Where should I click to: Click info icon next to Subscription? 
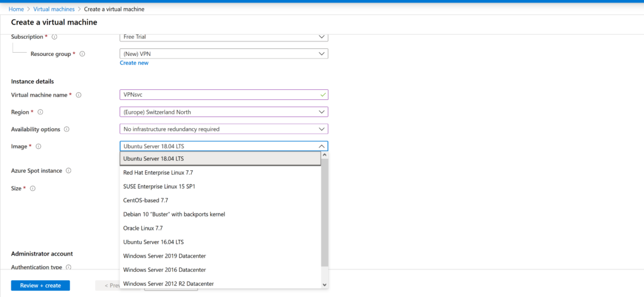click(54, 37)
